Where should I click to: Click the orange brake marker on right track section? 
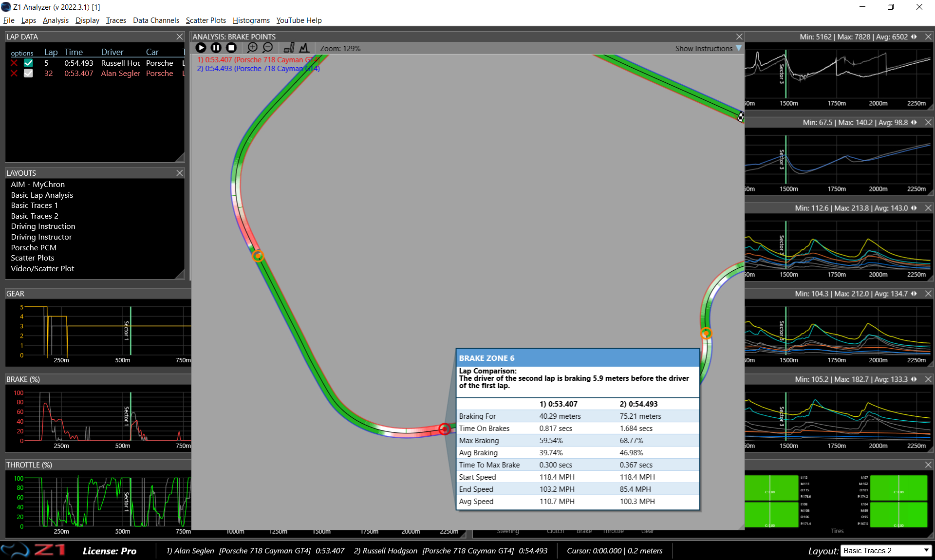706,333
